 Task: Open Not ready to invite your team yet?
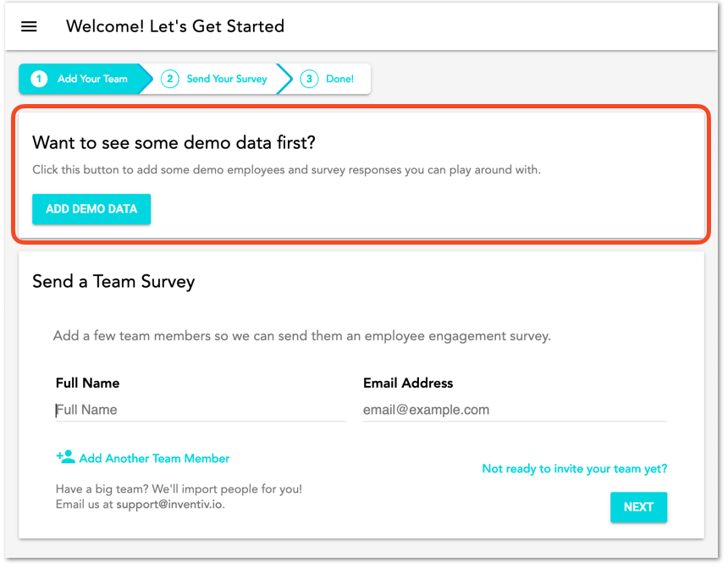(x=574, y=469)
